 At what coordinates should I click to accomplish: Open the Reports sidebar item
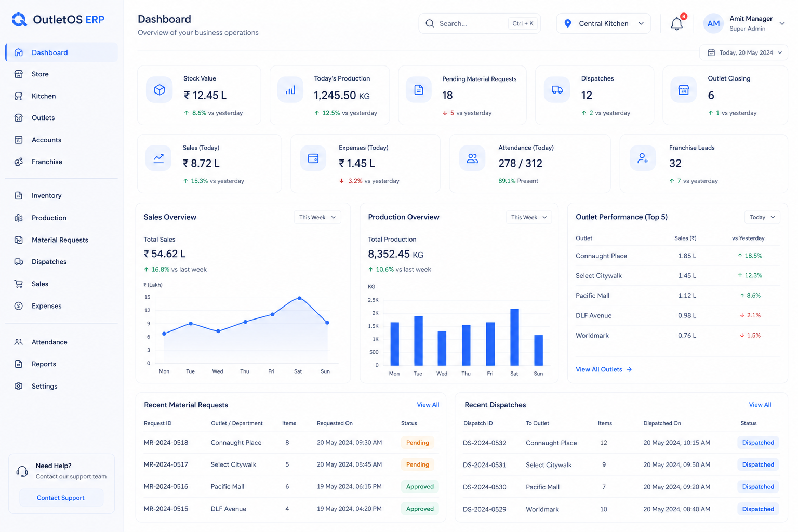point(61,364)
